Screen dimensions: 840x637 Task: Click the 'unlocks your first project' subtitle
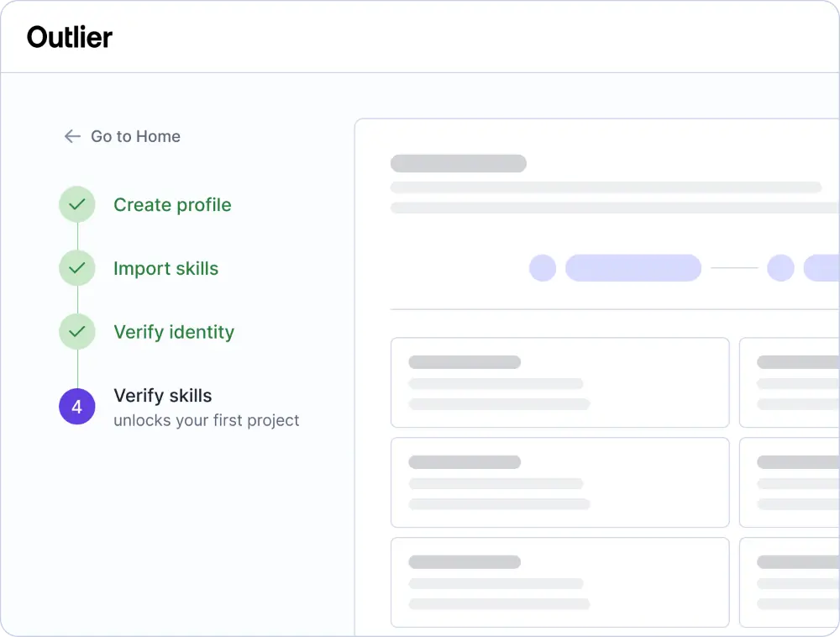tap(207, 420)
